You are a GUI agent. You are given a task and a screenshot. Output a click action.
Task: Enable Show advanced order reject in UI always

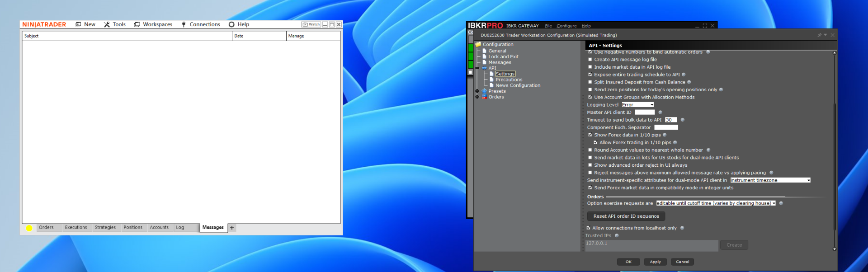[590, 165]
